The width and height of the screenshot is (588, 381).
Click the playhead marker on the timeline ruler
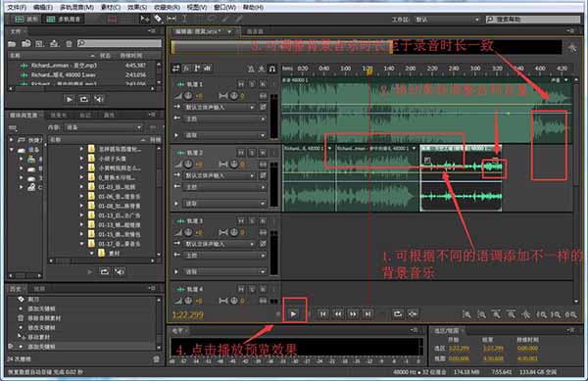(x=369, y=71)
